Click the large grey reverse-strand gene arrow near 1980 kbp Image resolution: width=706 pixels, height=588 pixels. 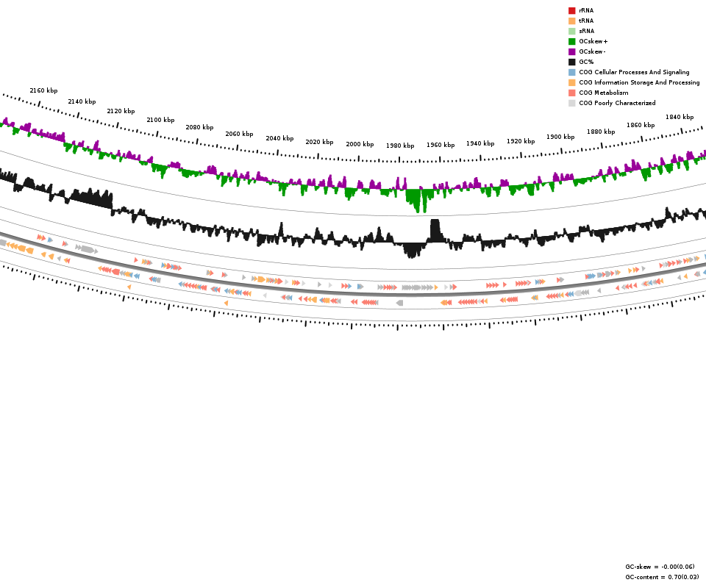coord(399,303)
